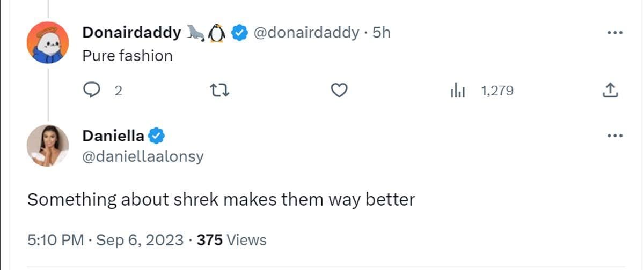Image resolution: width=644 pixels, height=270 pixels.
Task: Open the @donairdaddy handle link
Action: pos(305,33)
